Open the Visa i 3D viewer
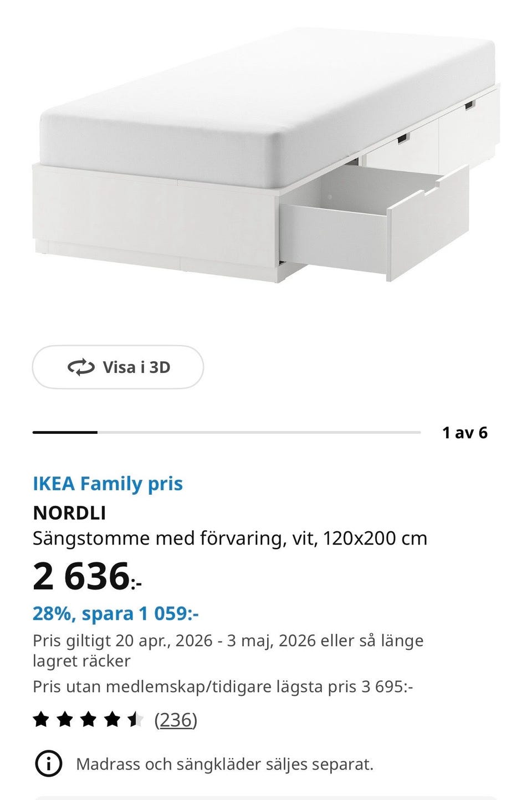Image resolution: width=532 pixels, height=800 pixels. point(118,367)
